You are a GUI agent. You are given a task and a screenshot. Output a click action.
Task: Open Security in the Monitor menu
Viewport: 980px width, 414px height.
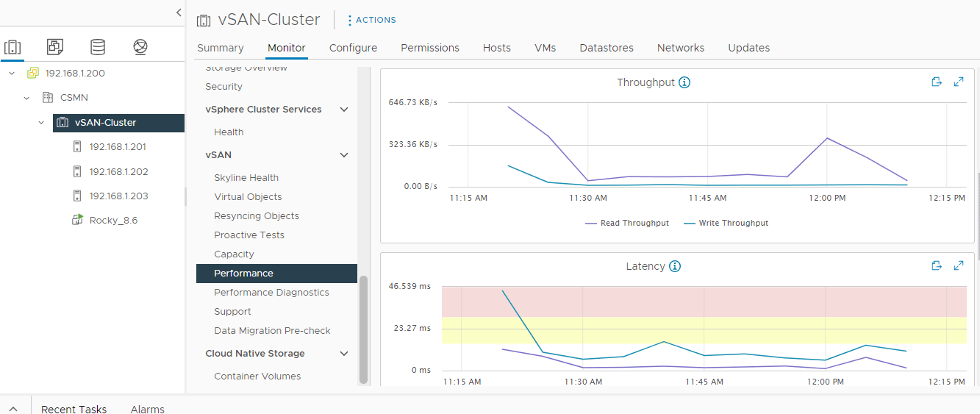pos(223,87)
